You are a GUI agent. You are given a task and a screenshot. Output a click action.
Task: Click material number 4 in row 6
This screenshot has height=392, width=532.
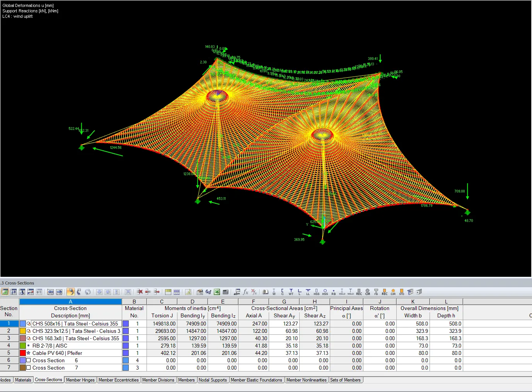137,360
